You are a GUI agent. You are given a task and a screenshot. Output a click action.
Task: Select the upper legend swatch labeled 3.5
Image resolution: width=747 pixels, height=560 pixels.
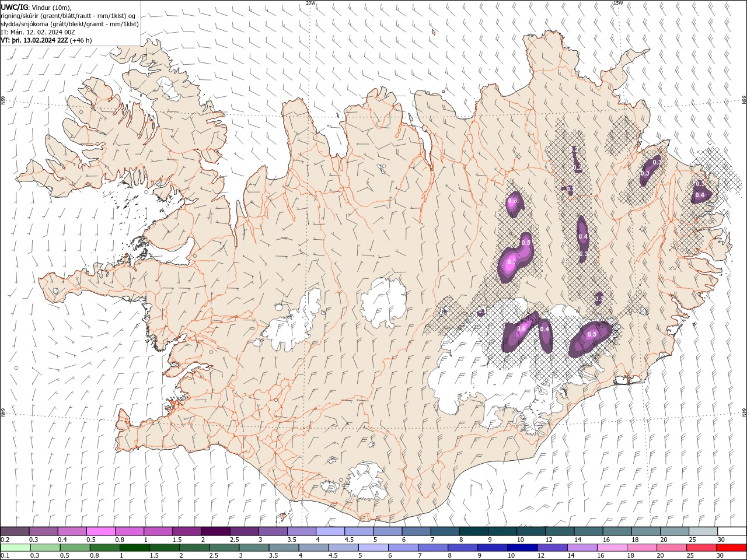pyautogui.click(x=301, y=531)
